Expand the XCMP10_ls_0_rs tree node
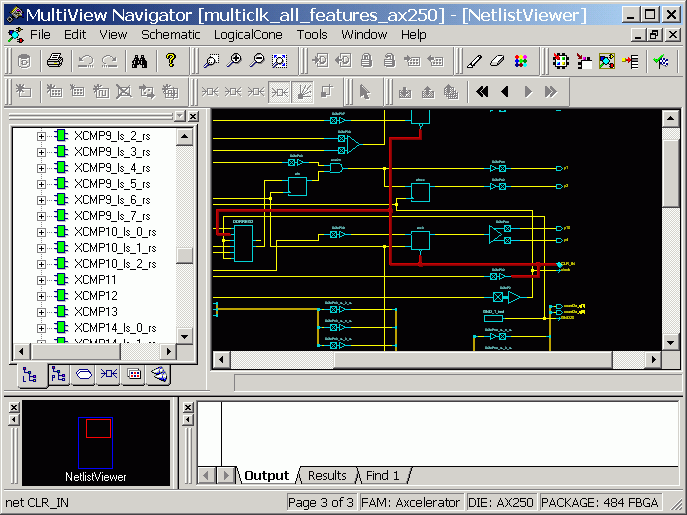687x515 pixels. (x=41, y=232)
